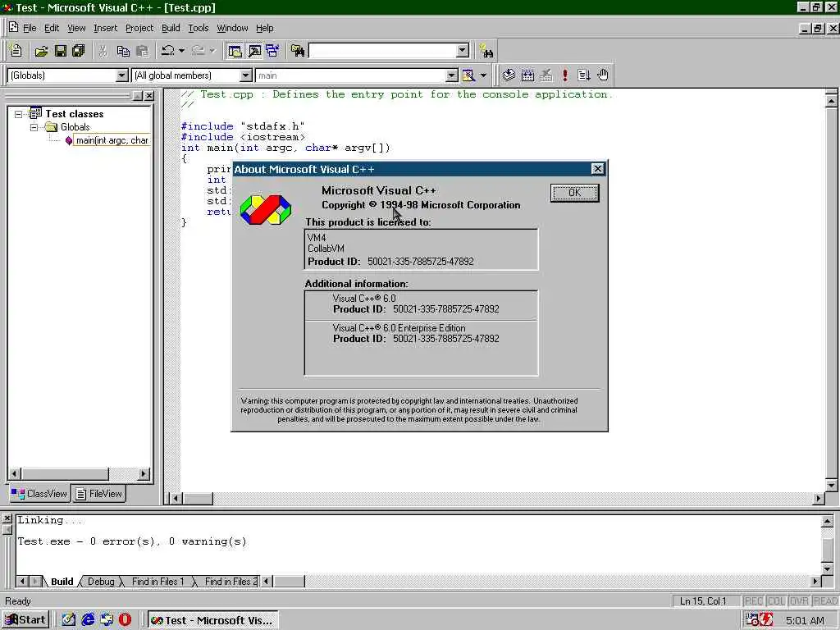The width and height of the screenshot is (840, 630).
Task: Open the Window List toolbar icon
Action: (272, 51)
